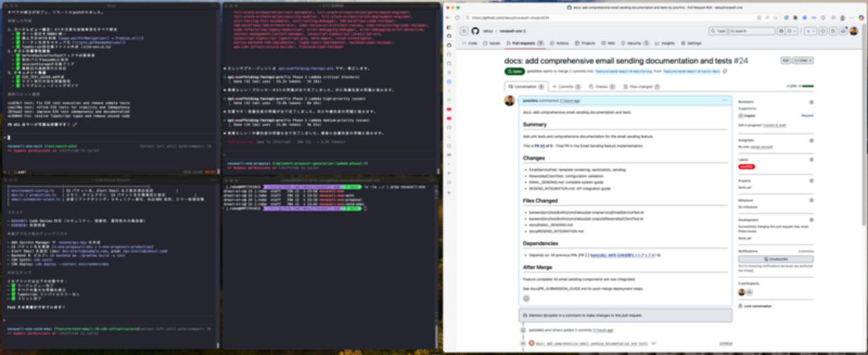Viewport: 868px width, 355px height.
Task: Copy the head branch name icon
Action: pos(725,71)
